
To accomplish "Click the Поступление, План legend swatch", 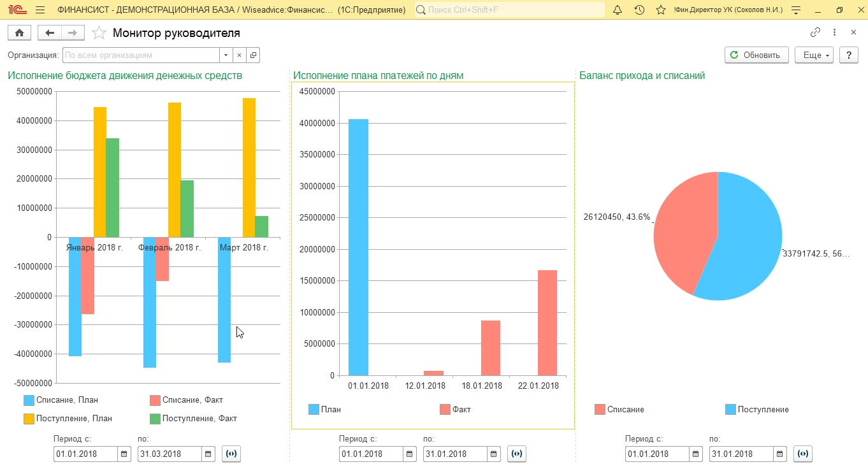I will point(28,419).
